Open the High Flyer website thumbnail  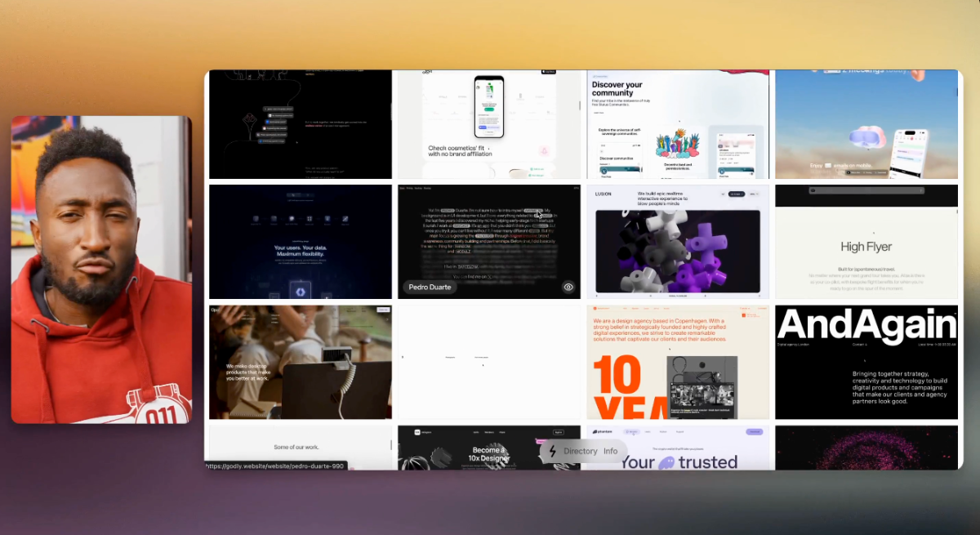click(x=866, y=242)
